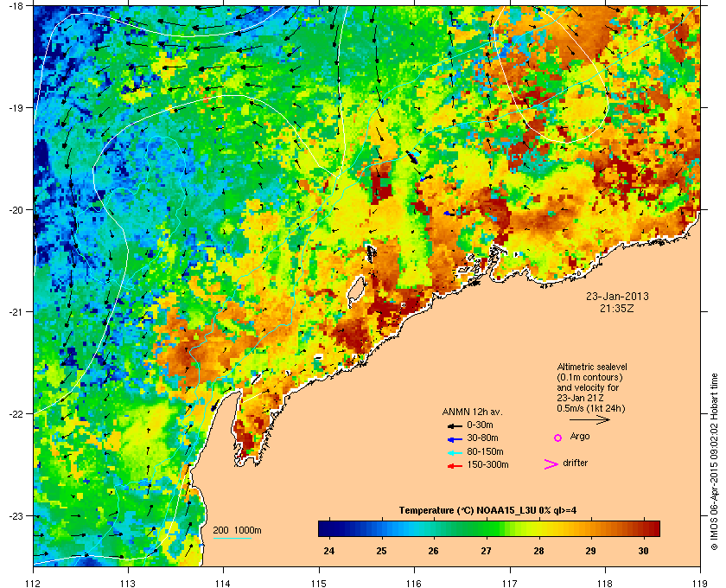Image resolution: width=726 pixels, height=588 pixels.
Task: Click the temperature colorbar at 27
Action: coord(486,528)
